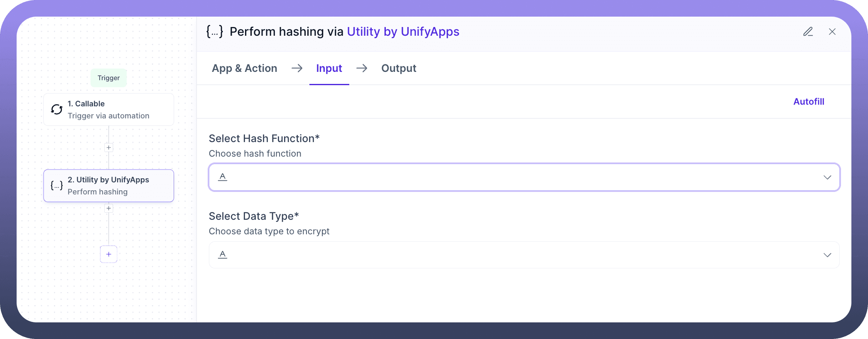
Task: Close the Perform hashing panel
Action: pyautogui.click(x=832, y=32)
